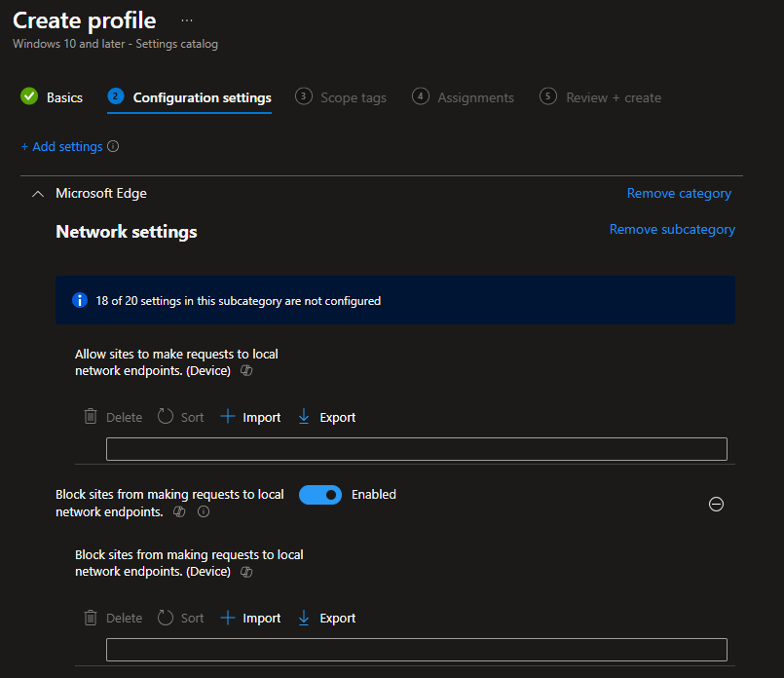Switch to the Scope tags tab
Screen dimensions: 784x678
[x=342, y=97]
